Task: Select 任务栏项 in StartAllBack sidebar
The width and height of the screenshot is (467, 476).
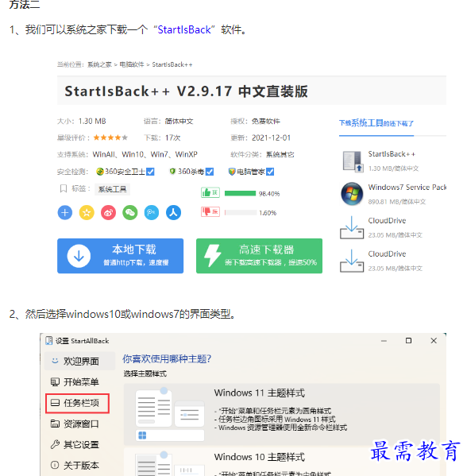Action: pyautogui.click(x=77, y=403)
